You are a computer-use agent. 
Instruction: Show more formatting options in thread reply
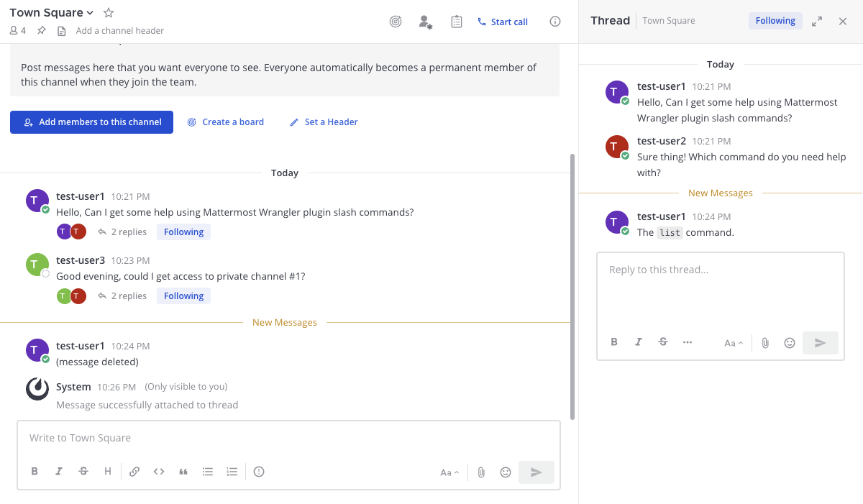(688, 342)
